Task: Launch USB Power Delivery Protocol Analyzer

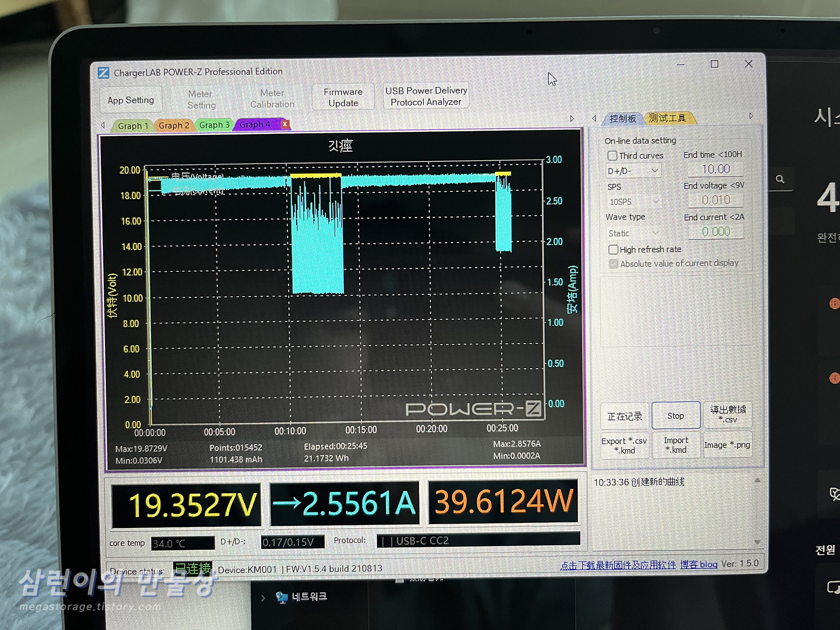Action: coord(426,96)
